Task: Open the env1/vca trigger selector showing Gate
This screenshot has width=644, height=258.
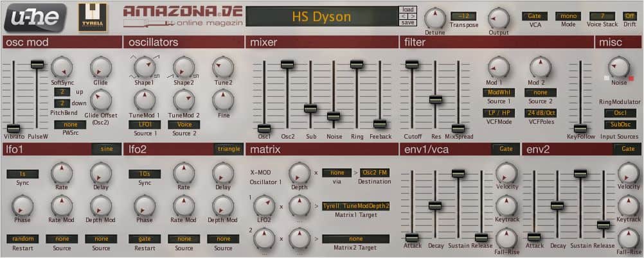Action: [506, 150]
